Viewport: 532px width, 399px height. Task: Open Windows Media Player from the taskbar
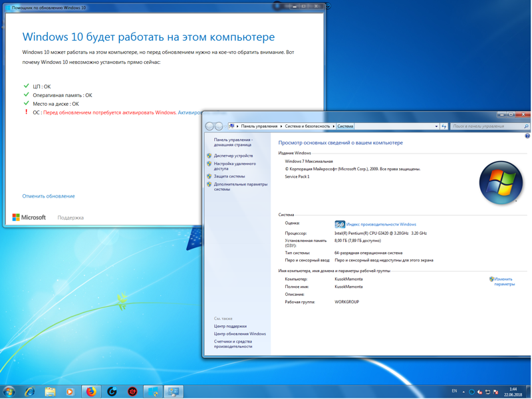pos(70,392)
